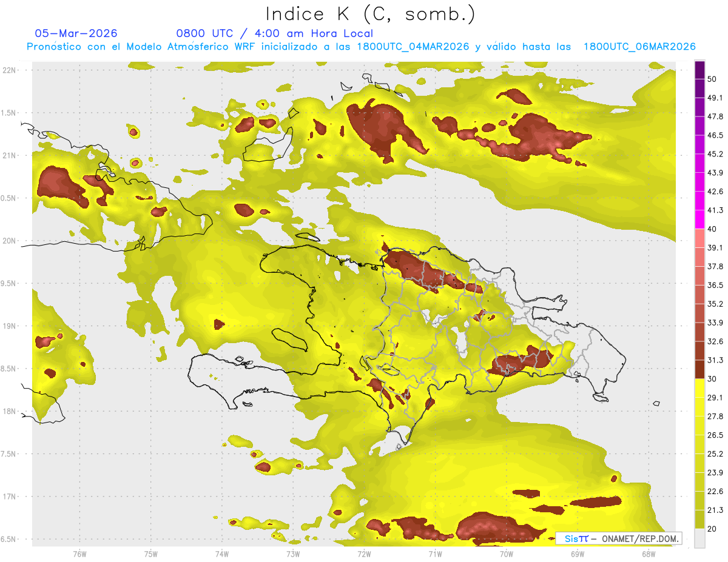Click the colorbar label "33.9"
Viewport: 728px width, 562px height.
(715, 323)
